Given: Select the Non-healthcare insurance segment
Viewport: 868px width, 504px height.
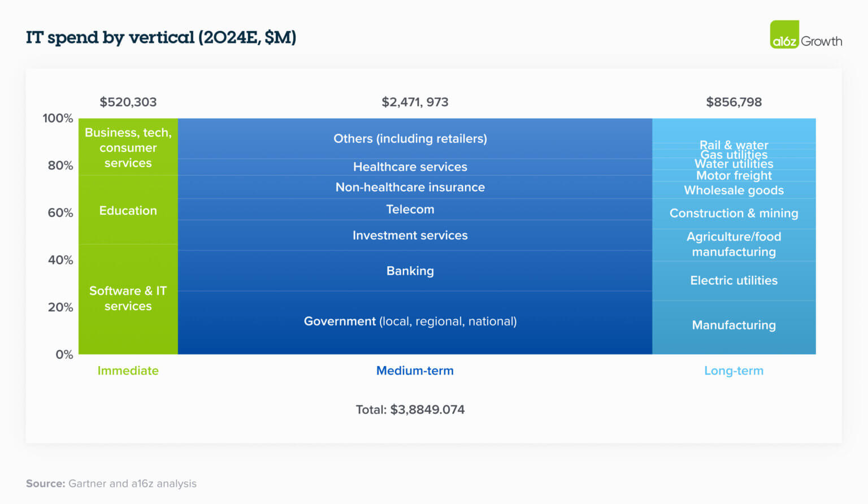Looking at the screenshot, I should [x=415, y=187].
